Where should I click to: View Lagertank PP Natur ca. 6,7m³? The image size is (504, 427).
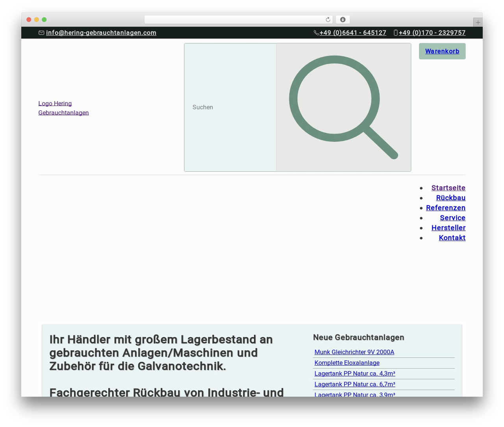[355, 384]
